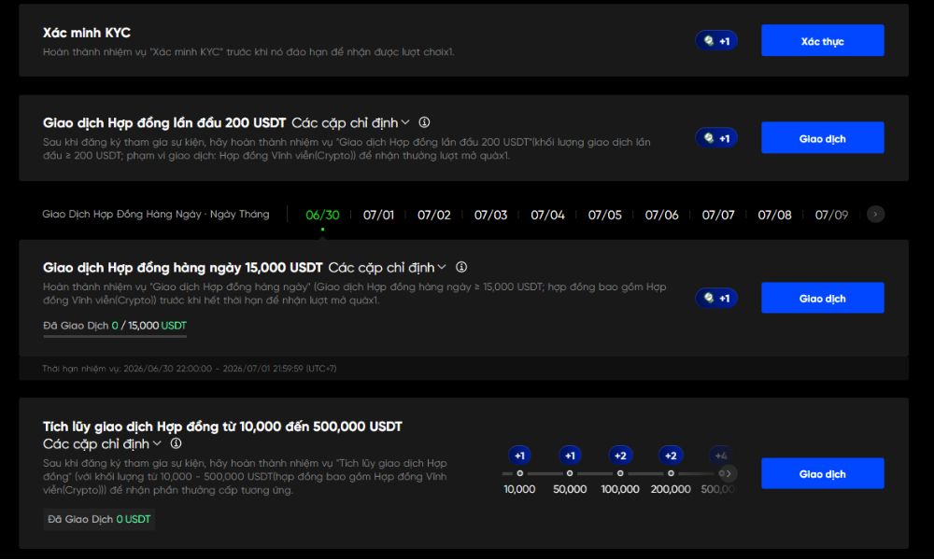Viewport: 934px width, 560px height.
Task: Select the 07/01 date tab
Action: pyautogui.click(x=379, y=215)
